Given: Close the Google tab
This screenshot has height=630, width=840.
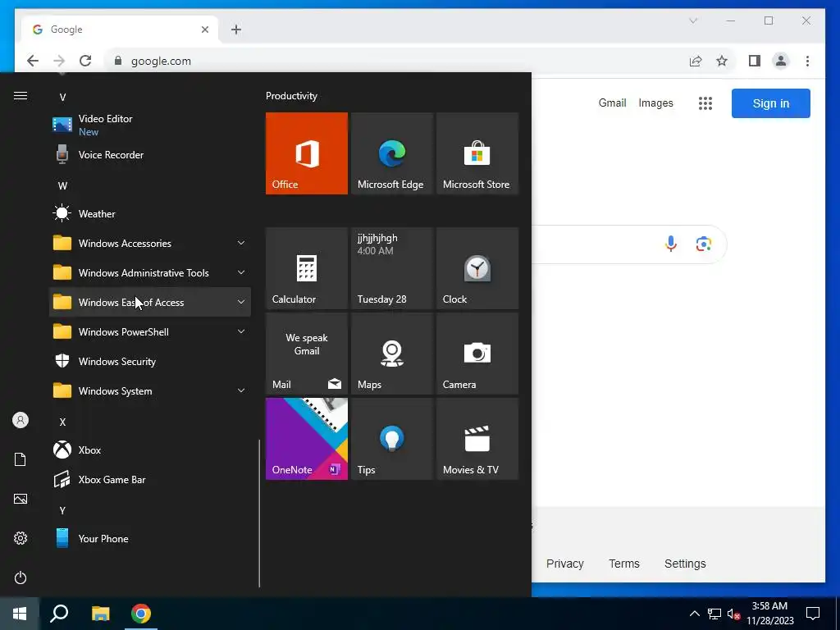Looking at the screenshot, I should click(204, 30).
